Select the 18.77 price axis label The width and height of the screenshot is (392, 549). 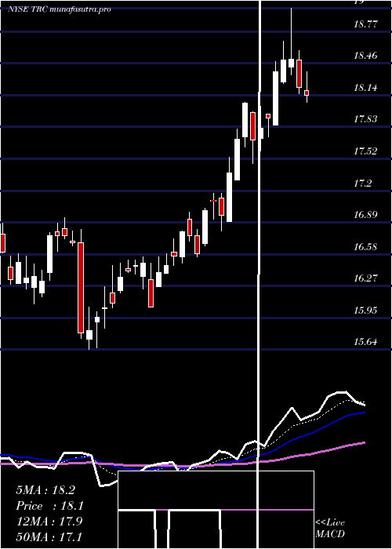coord(366,24)
